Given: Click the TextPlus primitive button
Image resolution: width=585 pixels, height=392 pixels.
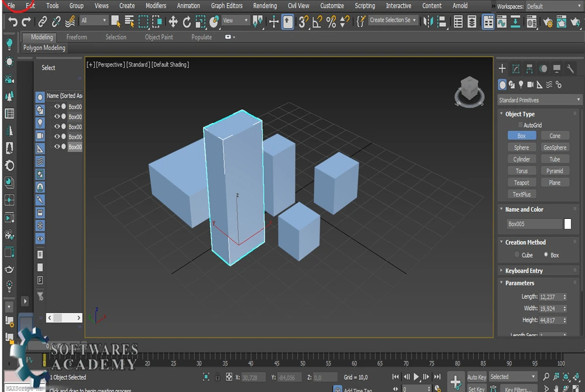Looking at the screenshot, I should tap(521, 194).
